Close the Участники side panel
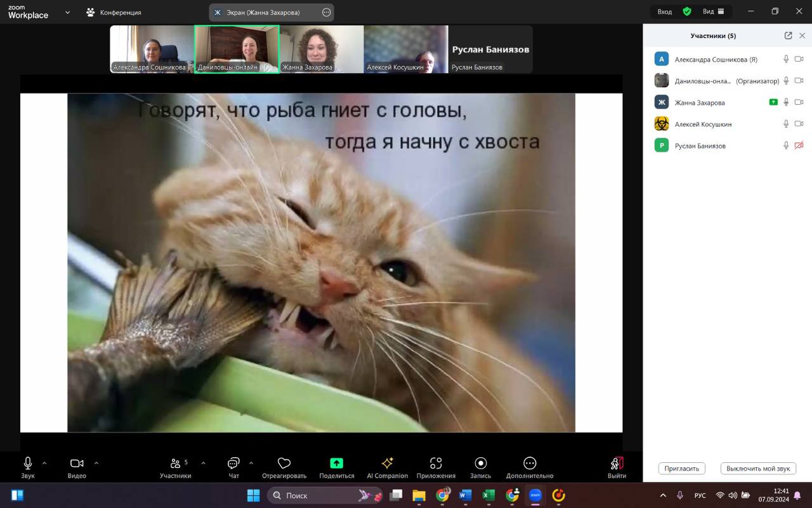 pos(802,36)
